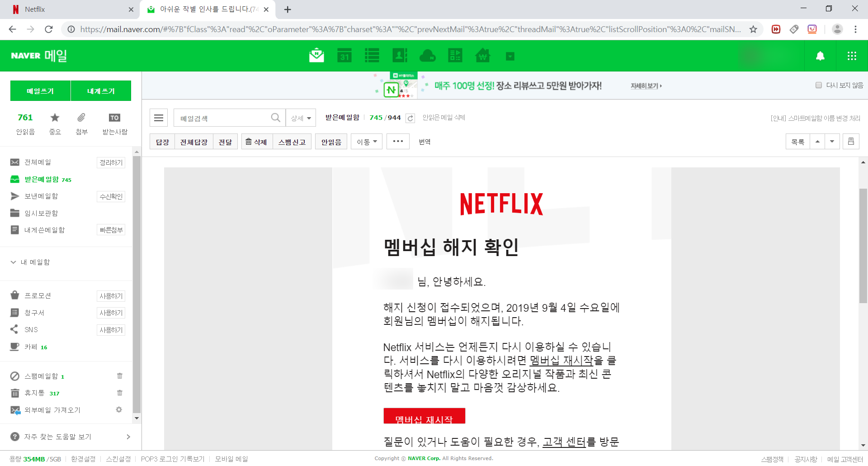Open the 이동 move dropdown
This screenshot has width=868, height=466.
[367, 142]
